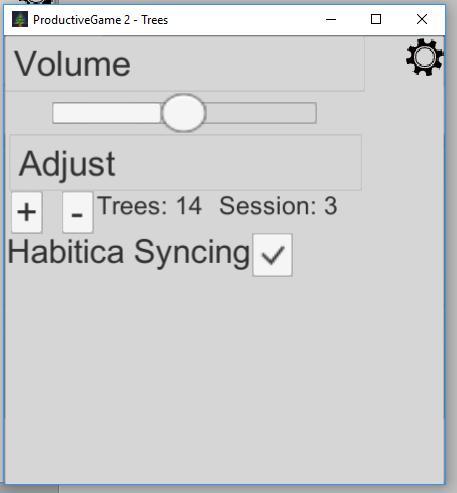Image resolution: width=457 pixels, height=493 pixels.
Task: Add a tree with the plus button
Action: pos(27,212)
